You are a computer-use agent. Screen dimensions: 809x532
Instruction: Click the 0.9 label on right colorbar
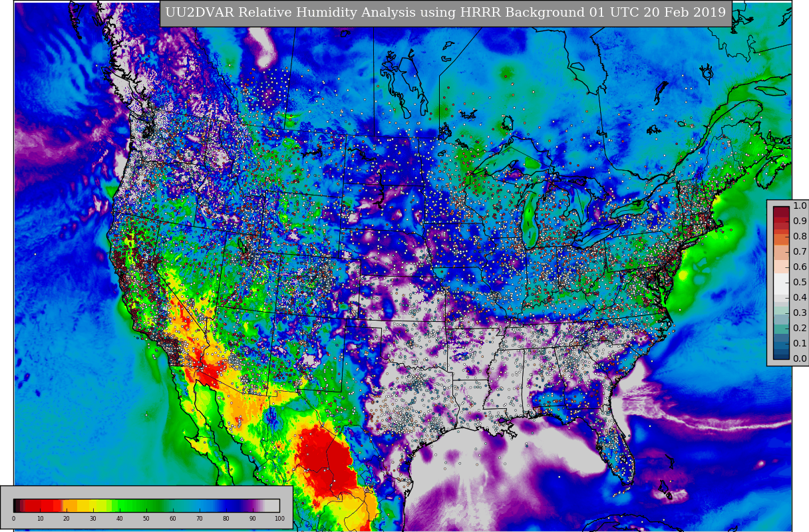(800, 221)
